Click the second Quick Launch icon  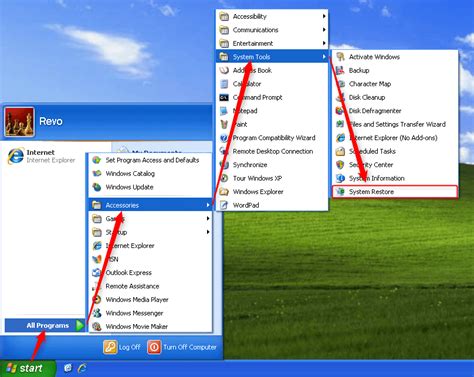coord(82,368)
